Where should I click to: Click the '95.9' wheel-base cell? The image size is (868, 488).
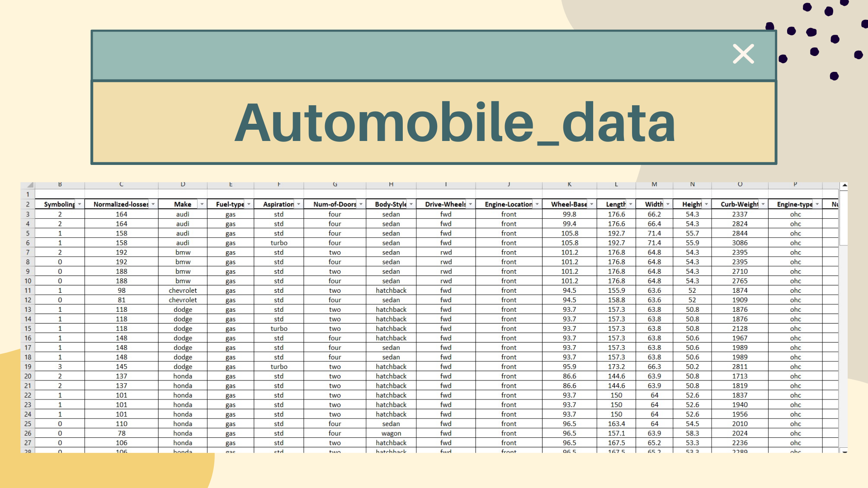click(570, 366)
